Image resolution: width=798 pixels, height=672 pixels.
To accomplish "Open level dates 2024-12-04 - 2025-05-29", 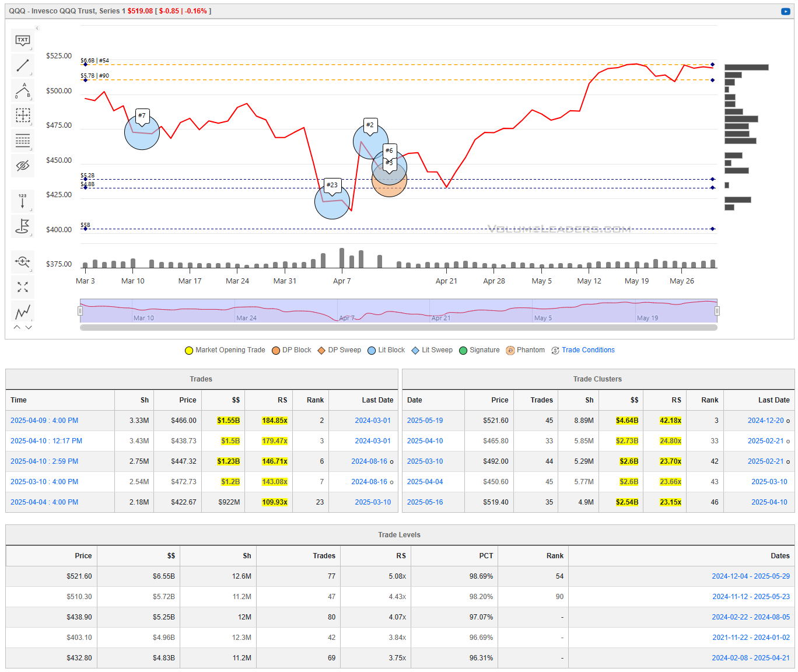I will [x=751, y=576].
